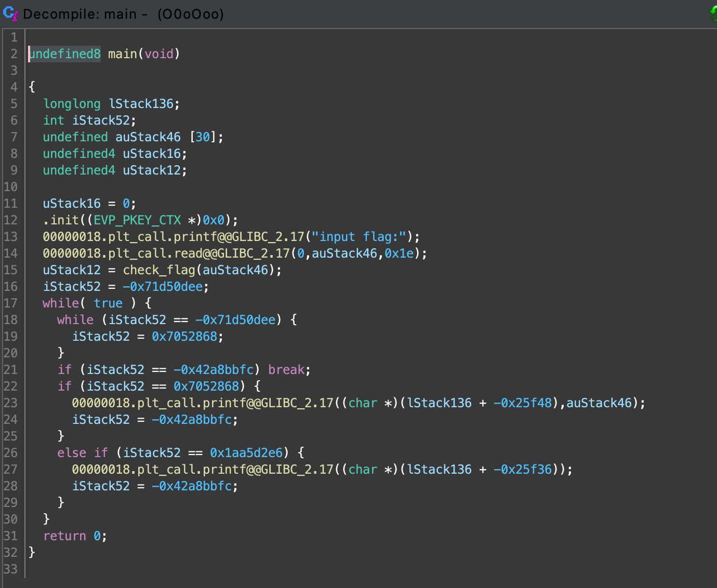Select the 0x1e size argument in read
The height and width of the screenshot is (588, 717).
[x=399, y=253]
